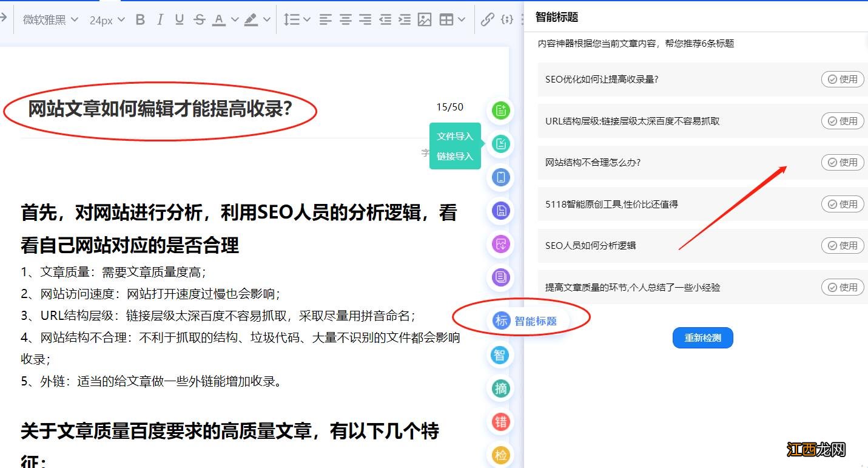Choose 文件导入 from the import popup

click(455, 136)
